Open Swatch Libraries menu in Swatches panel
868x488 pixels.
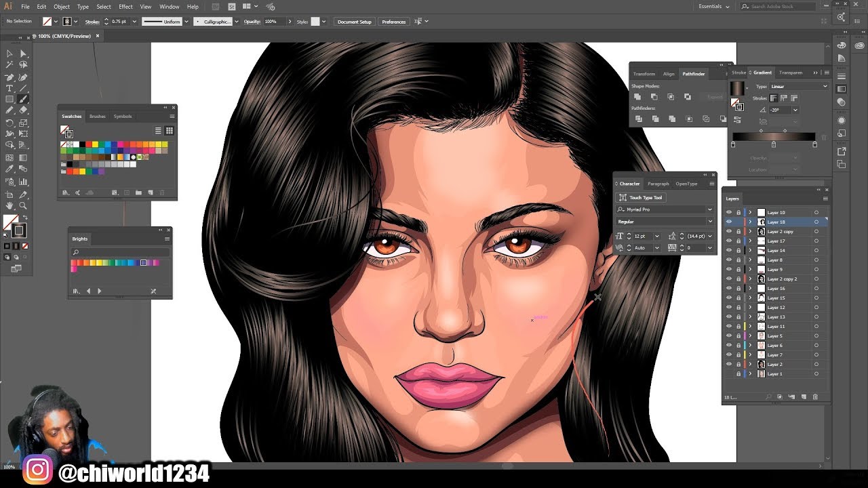coord(66,192)
